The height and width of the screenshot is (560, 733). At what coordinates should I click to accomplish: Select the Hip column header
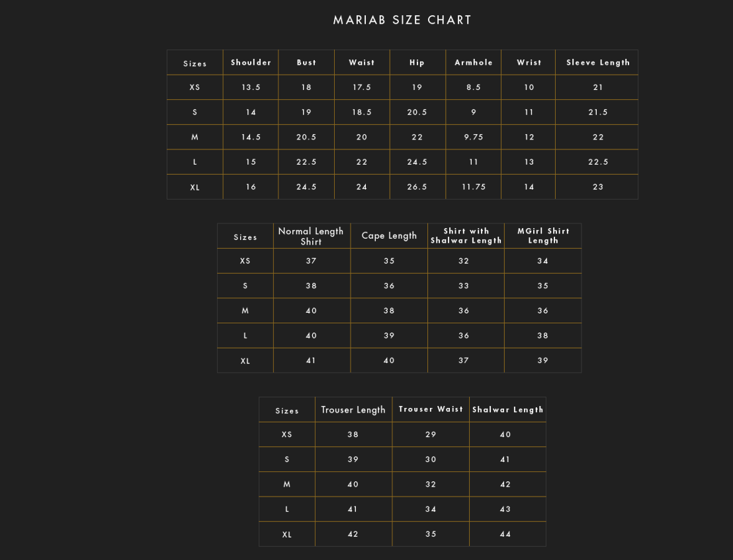tap(417, 63)
